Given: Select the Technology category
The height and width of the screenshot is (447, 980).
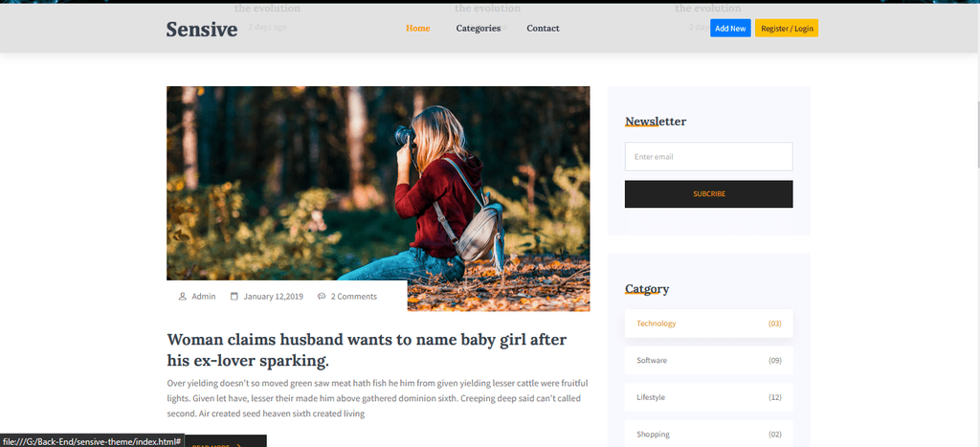Looking at the screenshot, I should pyautogui.click(x=709, y=324).
